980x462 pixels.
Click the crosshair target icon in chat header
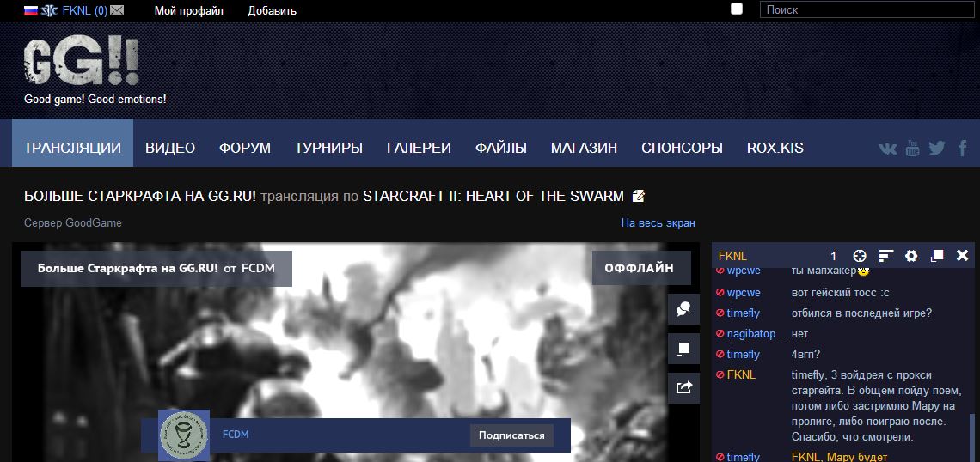pos(860,255)
